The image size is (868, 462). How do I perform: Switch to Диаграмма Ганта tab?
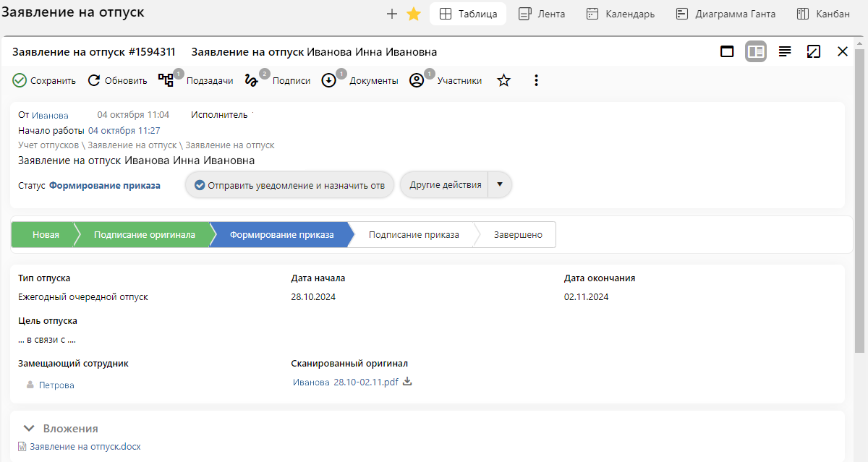pos(726,14)
